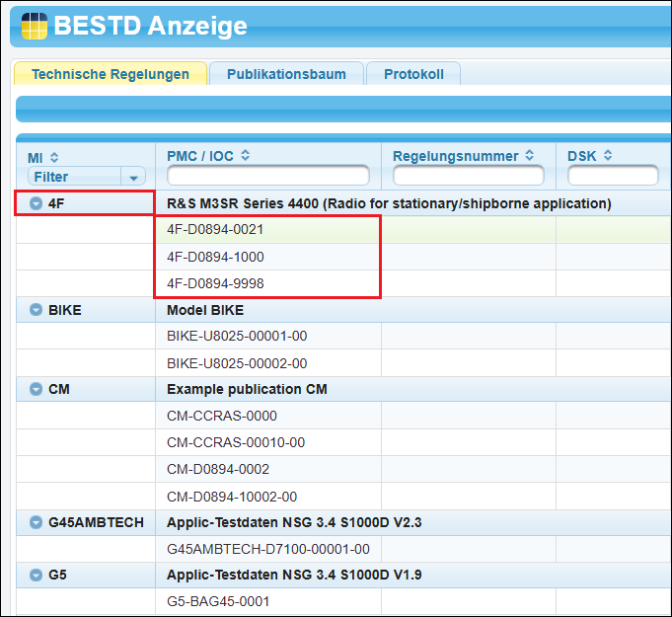The width and height of the screenshot is (672, 617).
Task: Select row CM-D0894-10002-00
Action: [x=343, y=497]
